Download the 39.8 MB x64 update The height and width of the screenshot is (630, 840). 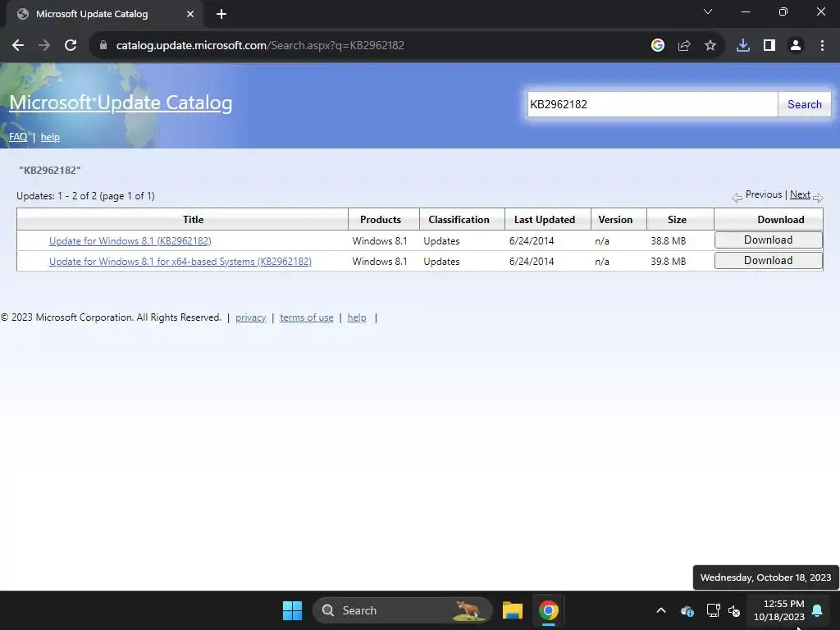[768, 260]
